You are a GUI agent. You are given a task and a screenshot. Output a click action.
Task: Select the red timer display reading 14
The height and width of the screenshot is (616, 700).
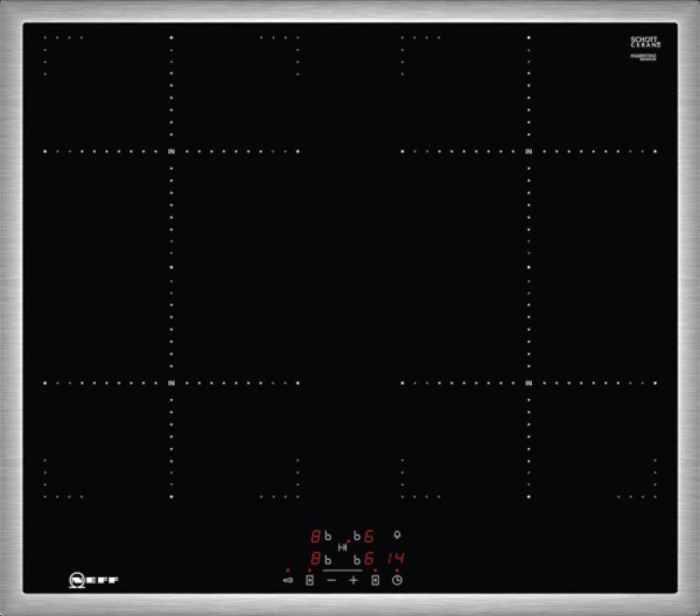pos(396,558)
